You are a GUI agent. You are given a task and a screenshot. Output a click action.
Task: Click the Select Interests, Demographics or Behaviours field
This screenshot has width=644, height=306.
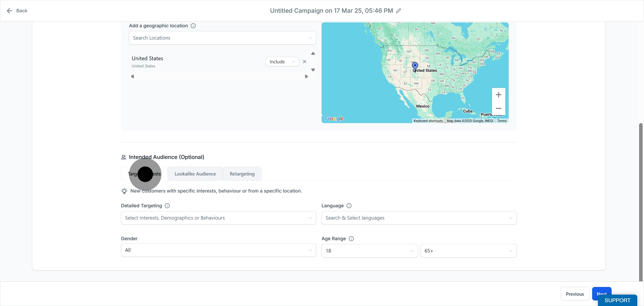point(218,218)
